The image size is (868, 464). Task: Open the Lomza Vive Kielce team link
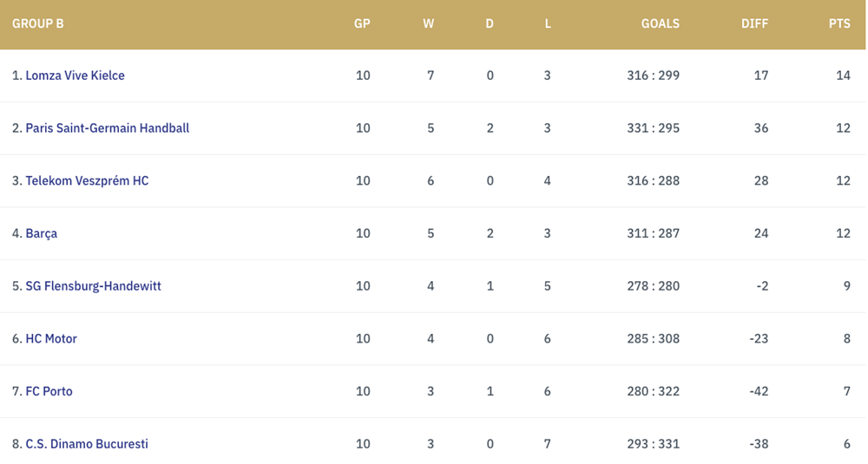pos(75,75)
